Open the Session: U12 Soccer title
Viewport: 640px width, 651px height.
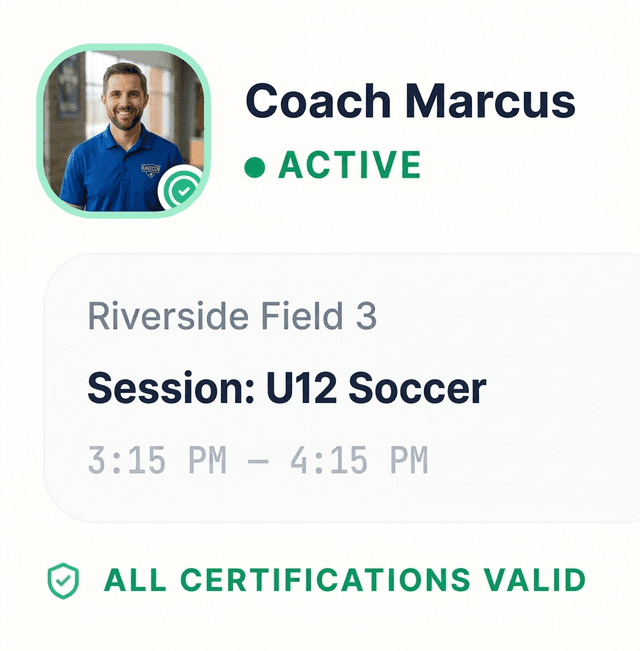pos(286,388)
